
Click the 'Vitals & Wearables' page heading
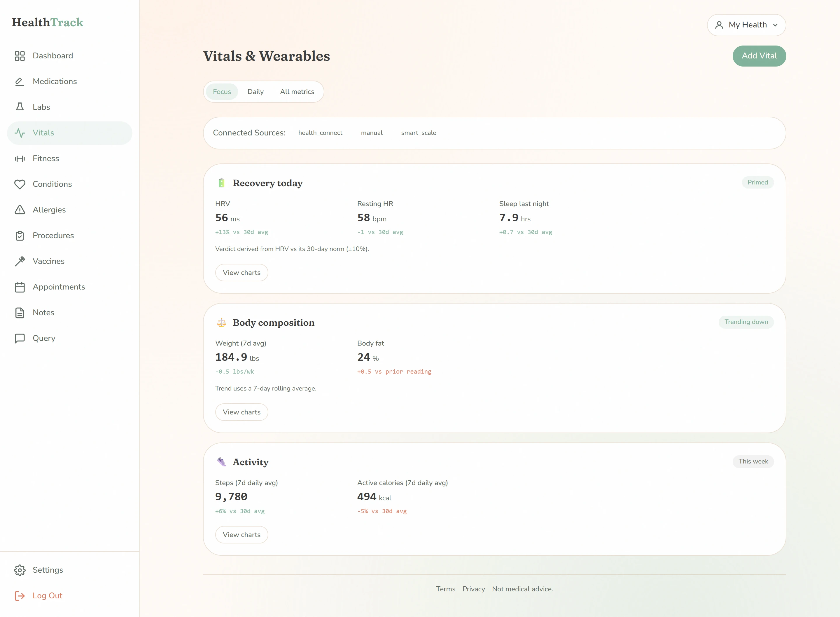[267, 56]
